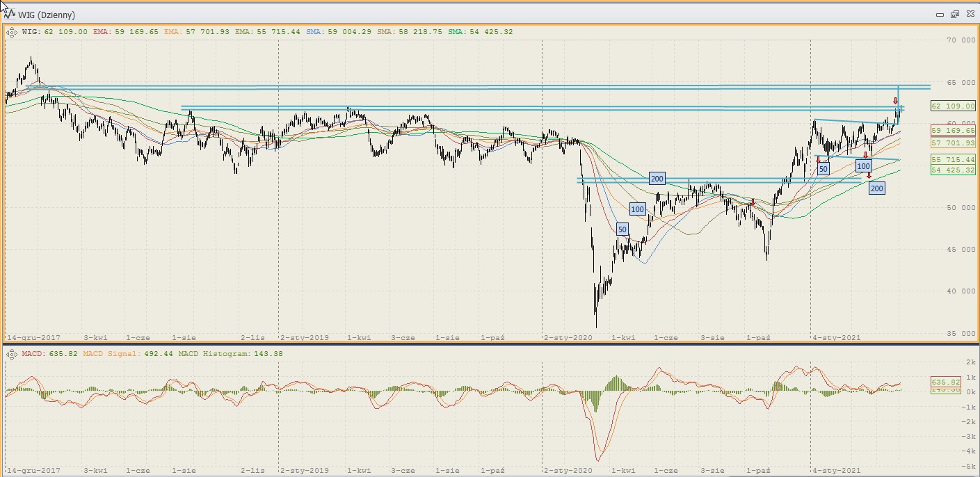Image resolution: width=980 pixels, height=477 pixels.
Task: Click the red arrow marker above the latest candle
Action: coord(895,102)
